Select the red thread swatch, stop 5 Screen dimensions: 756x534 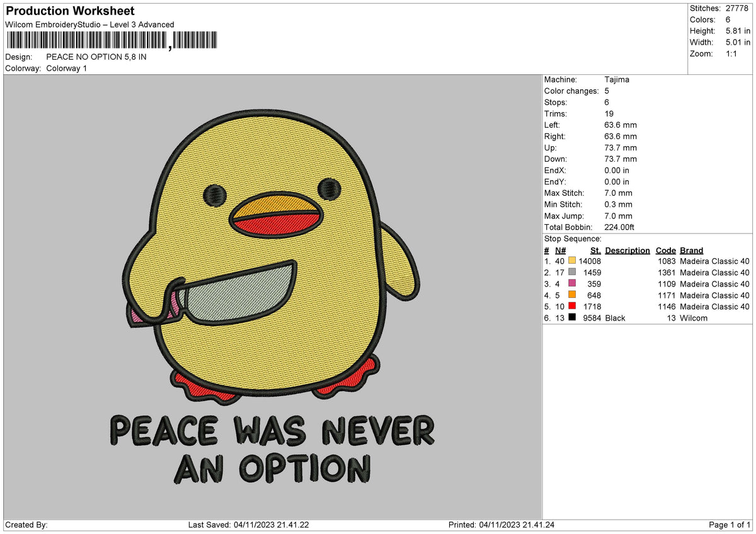tap(572, 307)
